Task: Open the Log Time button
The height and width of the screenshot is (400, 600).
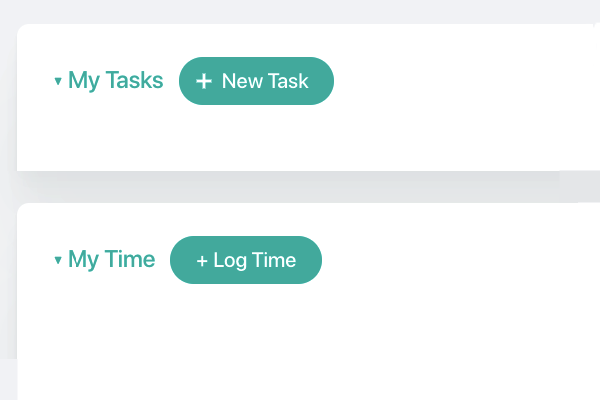Action: pyautogui.click(x=246, y=260)
